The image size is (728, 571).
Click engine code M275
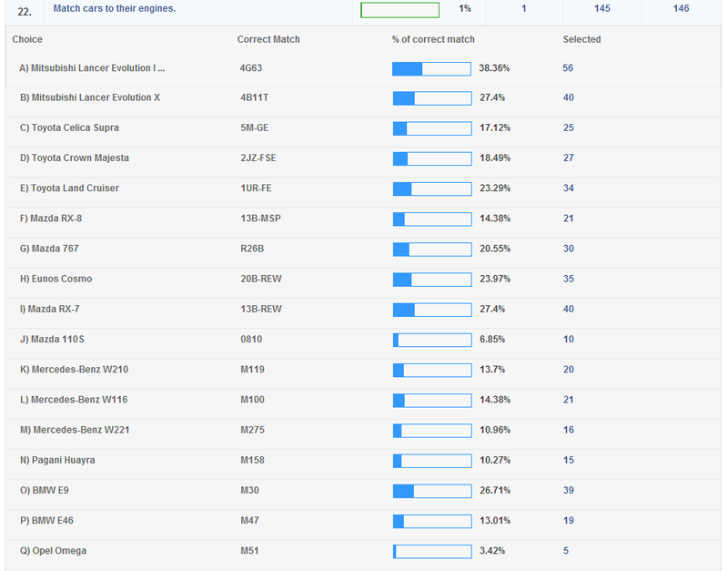252,430
